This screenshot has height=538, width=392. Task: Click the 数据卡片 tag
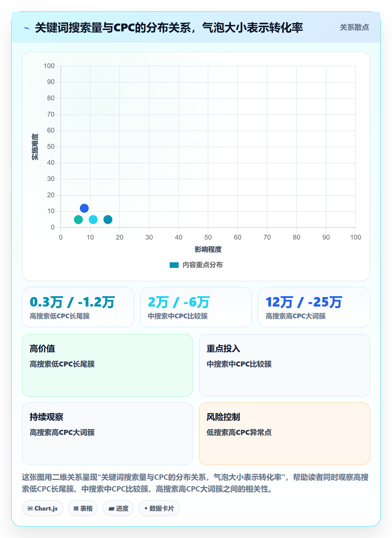pyautogui.click(x=159, y=508)
